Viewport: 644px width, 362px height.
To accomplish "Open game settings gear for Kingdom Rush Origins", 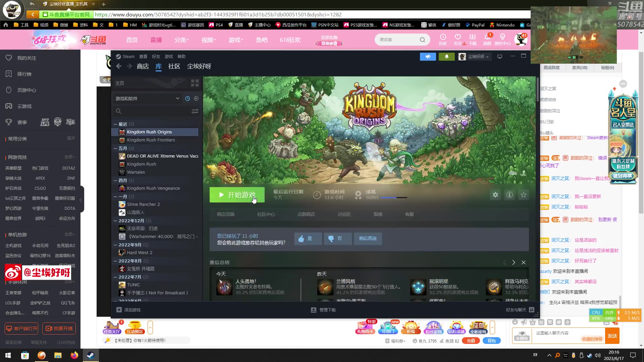I will [495, 195].
